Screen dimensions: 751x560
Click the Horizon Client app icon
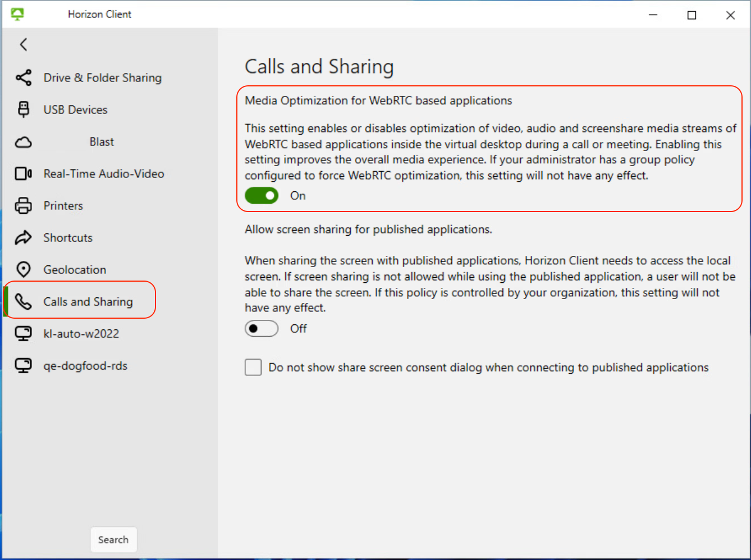[x=17, y=14]
